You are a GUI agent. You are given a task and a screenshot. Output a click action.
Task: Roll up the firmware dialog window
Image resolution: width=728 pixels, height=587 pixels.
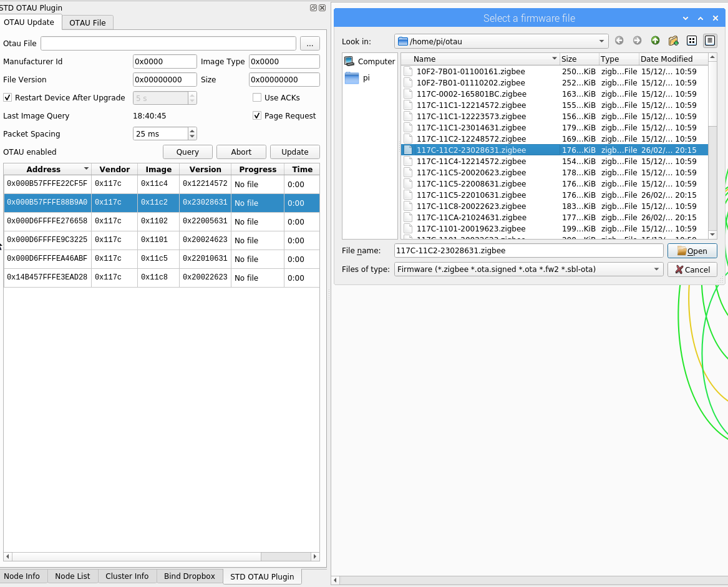700,18
